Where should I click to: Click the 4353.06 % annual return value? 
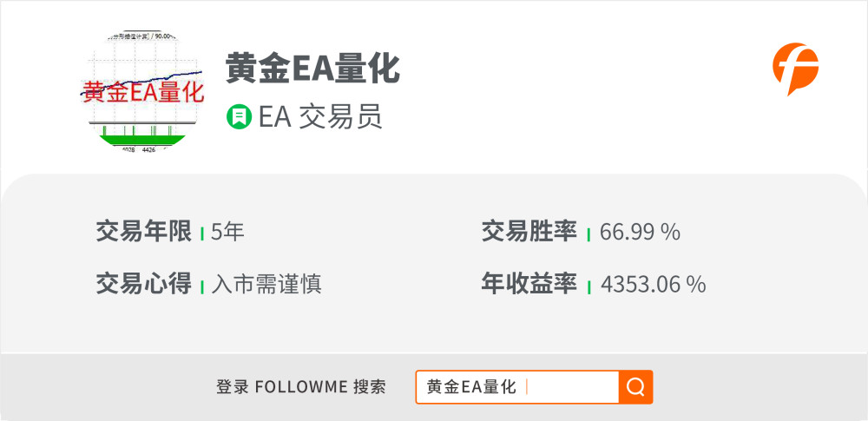[x=654, y=285]
